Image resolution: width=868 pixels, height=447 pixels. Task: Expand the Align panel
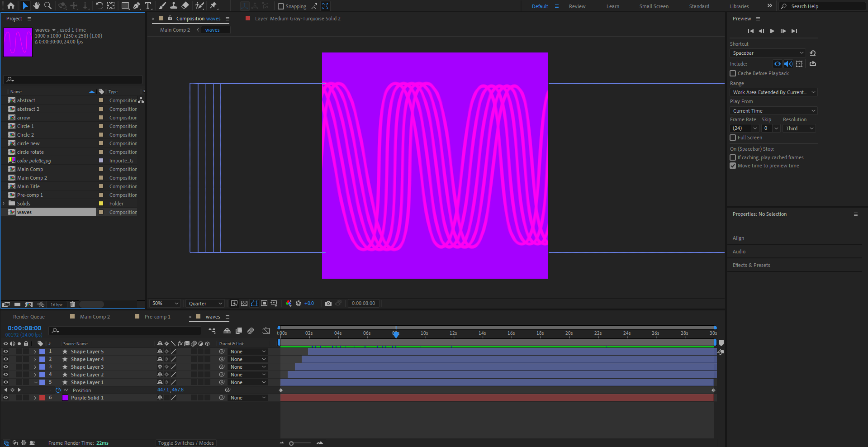(x=738, y=238)
